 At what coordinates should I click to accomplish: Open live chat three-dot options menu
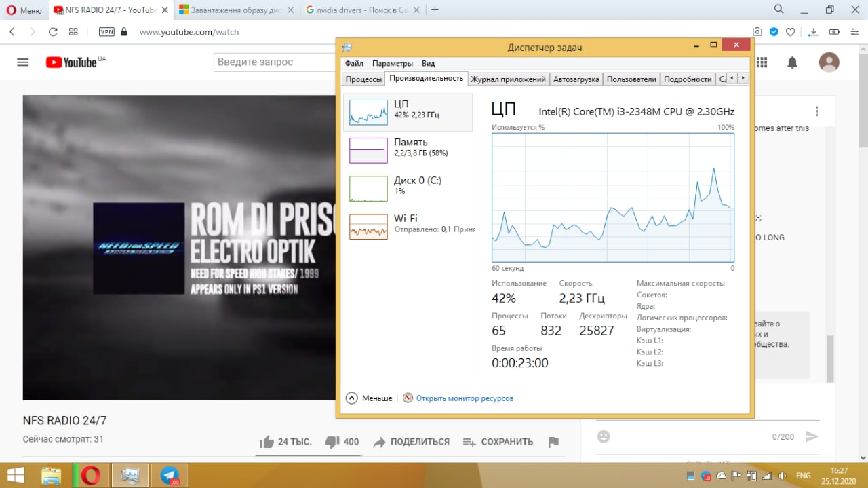click(817, 111)
